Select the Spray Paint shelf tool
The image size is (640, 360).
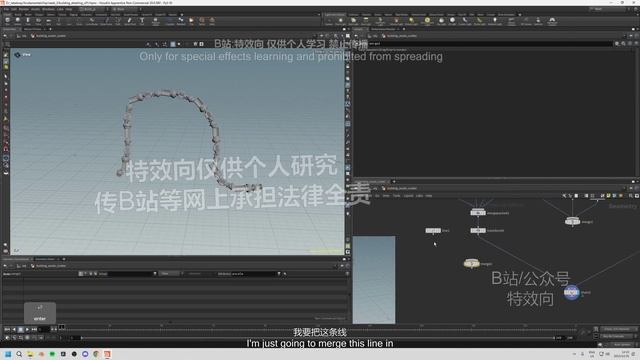pos(130,21)
